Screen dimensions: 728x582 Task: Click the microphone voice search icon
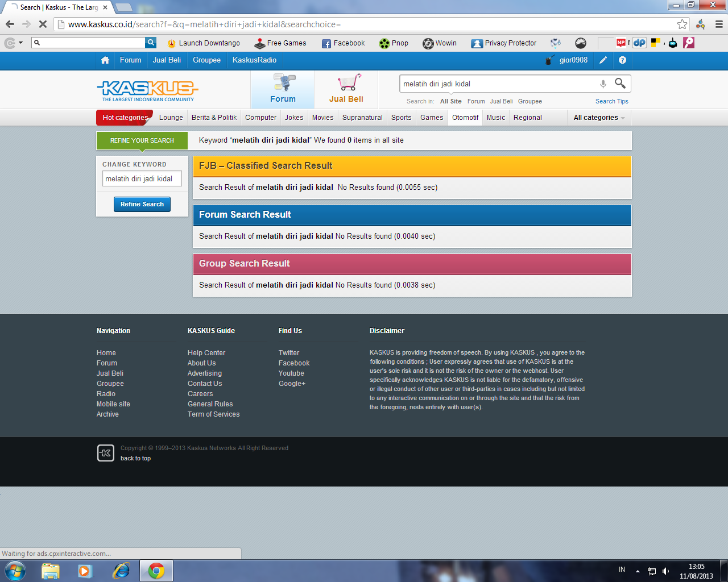tap(603, 84)
